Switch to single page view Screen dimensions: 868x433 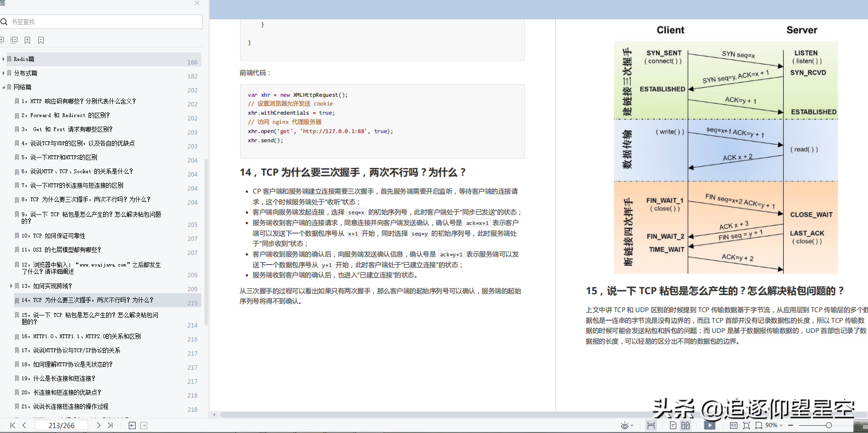[673, 425]
